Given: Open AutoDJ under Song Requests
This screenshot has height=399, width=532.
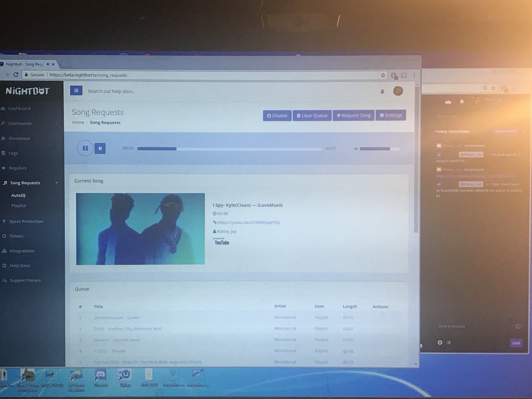Looking at the screenshot, I should point(19,195).
